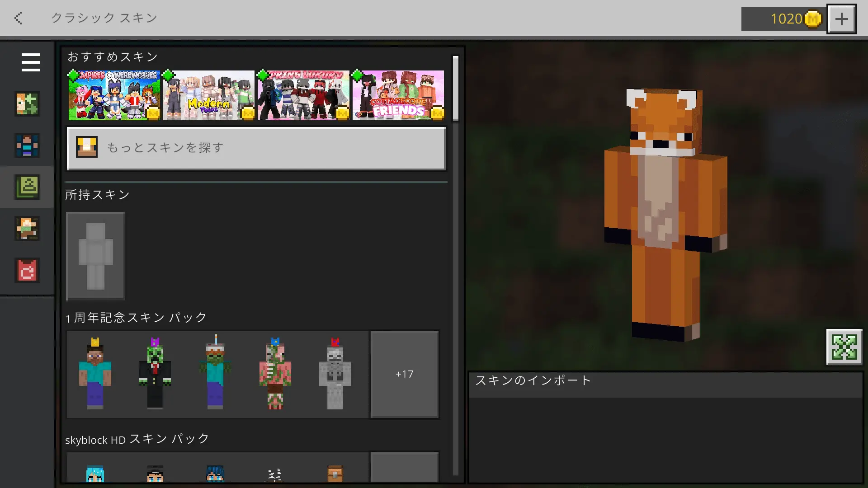Open the green classic skins tab icon
Viewport: 868px width, 488px height.
pos(27,187)
